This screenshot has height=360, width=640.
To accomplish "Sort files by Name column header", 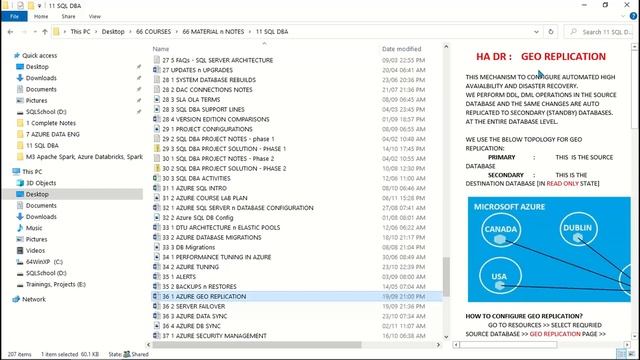I will click(160, 49).
